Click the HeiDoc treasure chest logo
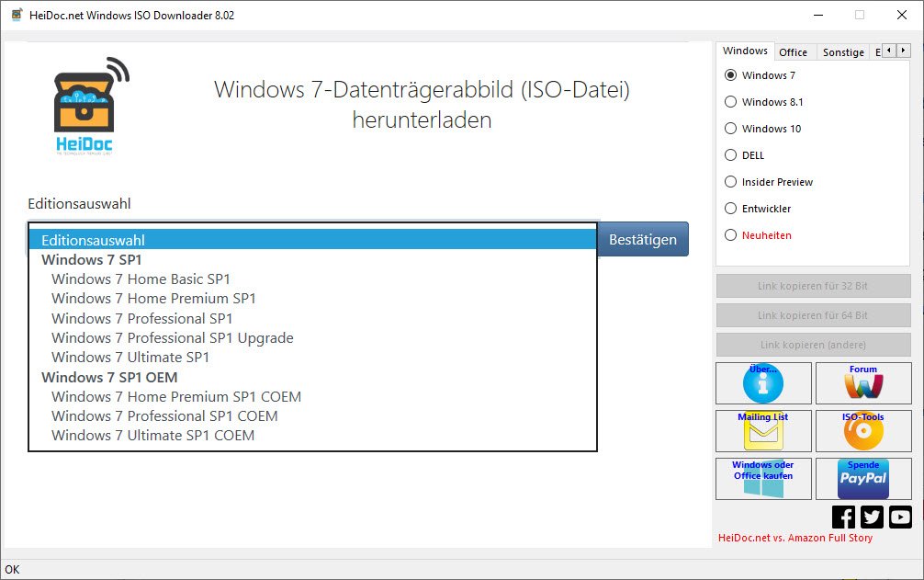The width and height of the screenshot is (924, 580). point(91,106)
